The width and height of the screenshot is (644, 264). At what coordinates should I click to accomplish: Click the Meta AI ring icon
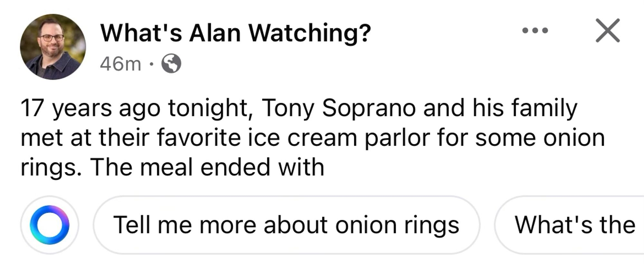coord(50,225)
